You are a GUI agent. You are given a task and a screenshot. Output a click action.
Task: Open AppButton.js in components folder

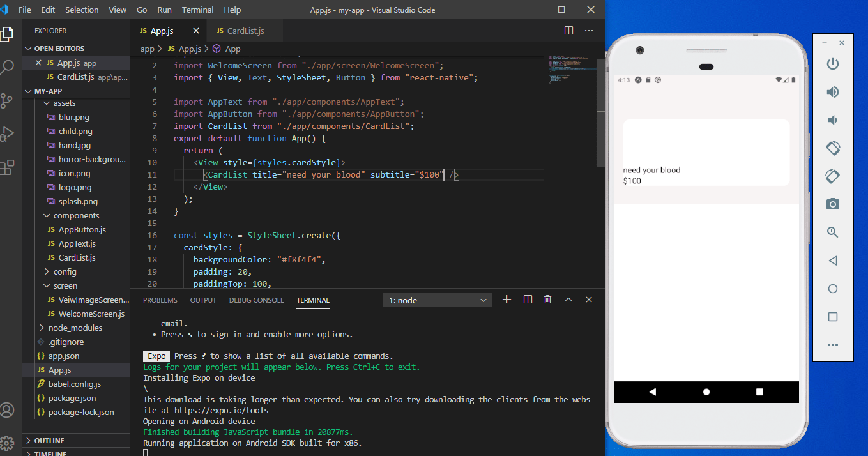pyautogui.click(x=76, y=229)
